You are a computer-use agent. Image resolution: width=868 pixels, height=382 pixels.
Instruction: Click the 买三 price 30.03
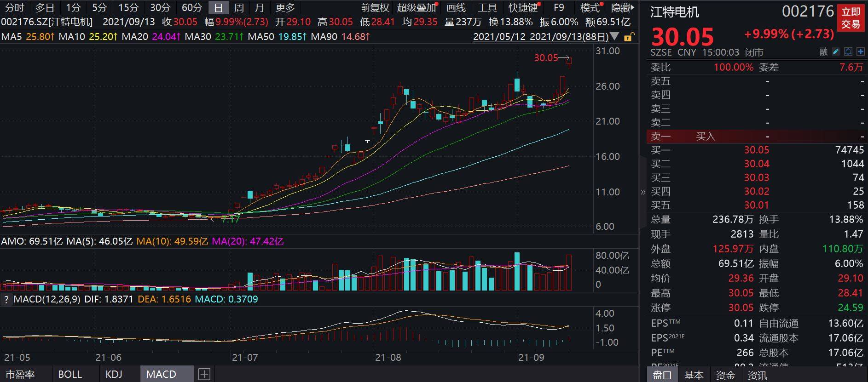point(757,177)
